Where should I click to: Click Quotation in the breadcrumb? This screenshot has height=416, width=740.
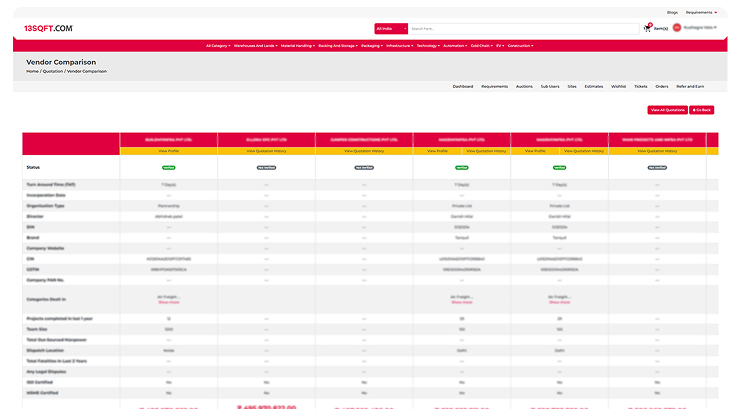[53, 71]
